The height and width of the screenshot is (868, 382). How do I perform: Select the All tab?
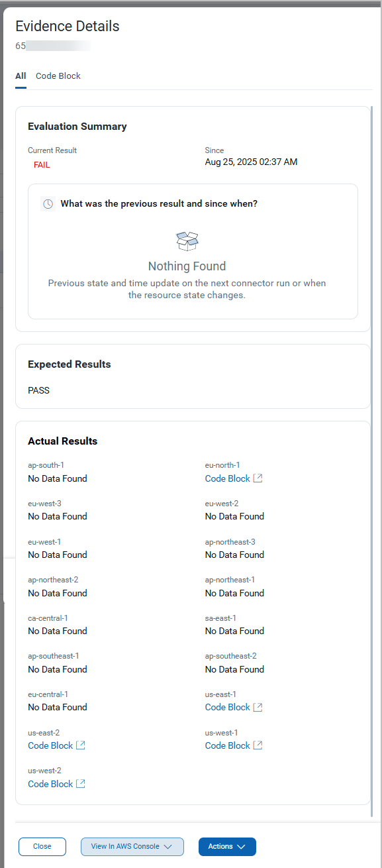[20, 76]
